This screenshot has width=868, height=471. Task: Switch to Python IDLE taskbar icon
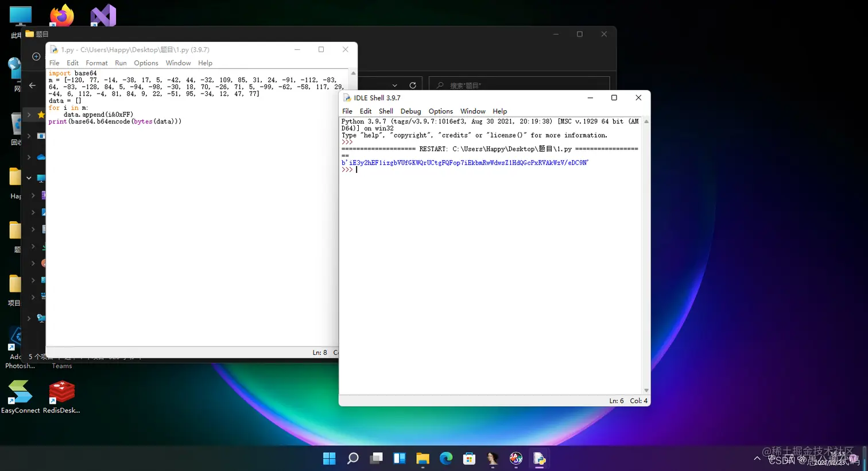point(539,458)
